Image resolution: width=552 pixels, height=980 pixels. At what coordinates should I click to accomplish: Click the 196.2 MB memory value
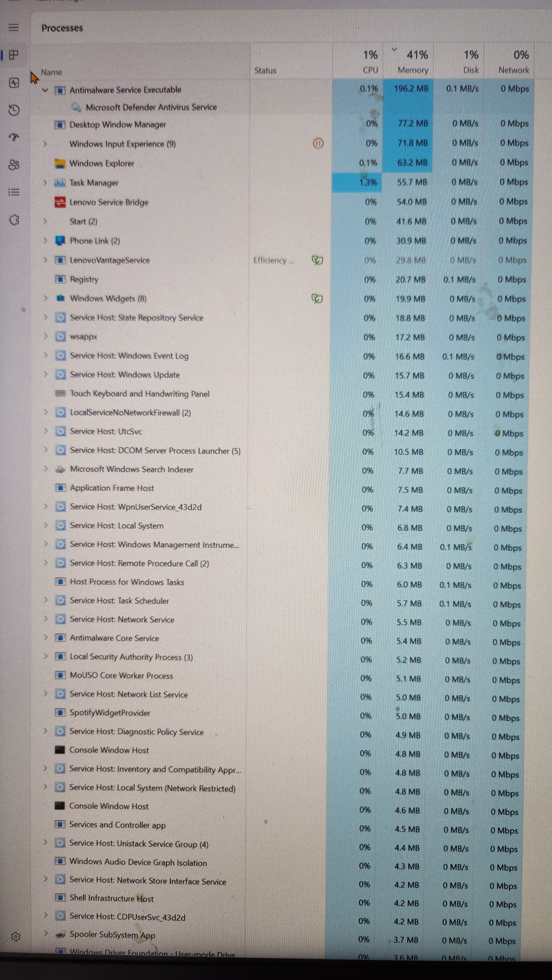click(411, 89)
